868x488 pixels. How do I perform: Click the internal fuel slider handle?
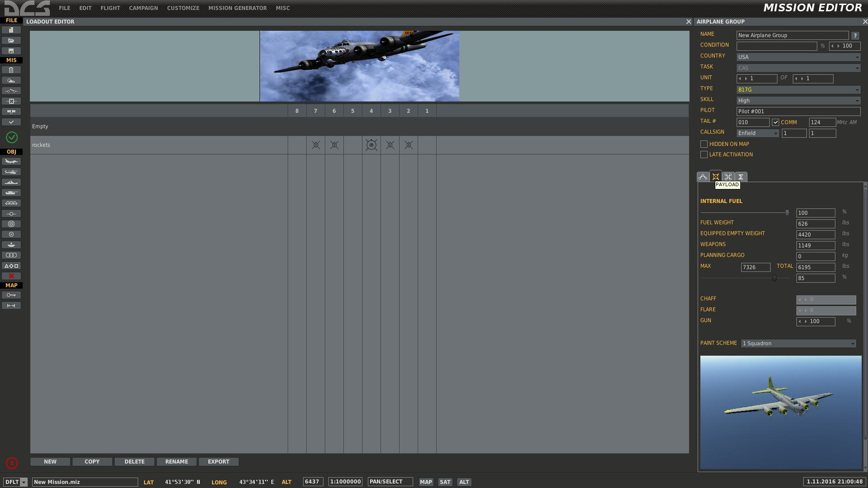(x=787, y=213)
